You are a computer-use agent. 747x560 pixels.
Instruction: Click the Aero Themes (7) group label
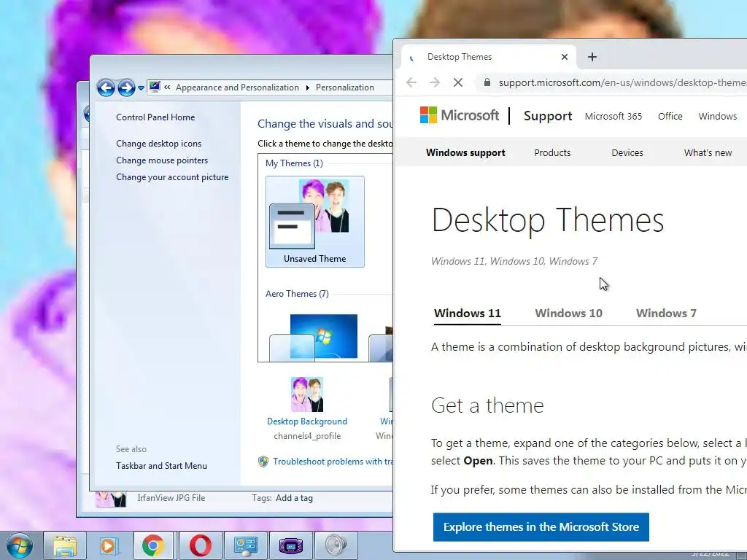[297, 294]
